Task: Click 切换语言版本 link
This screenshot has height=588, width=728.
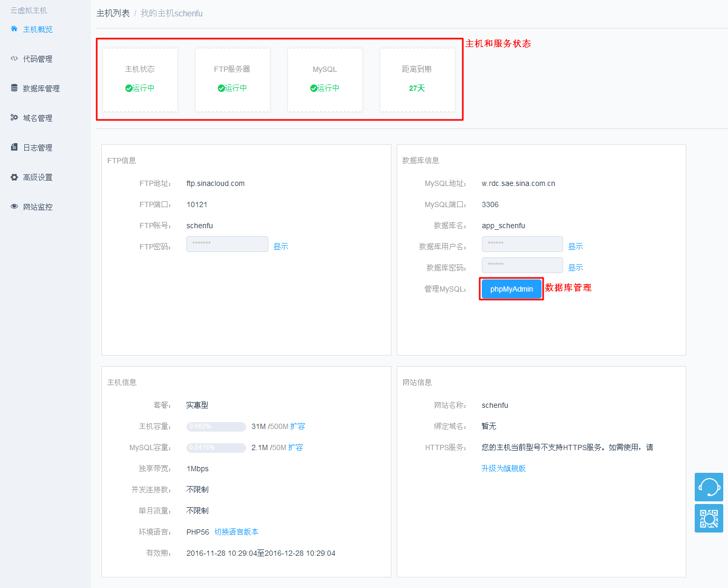Action: [x=236, y=532]
